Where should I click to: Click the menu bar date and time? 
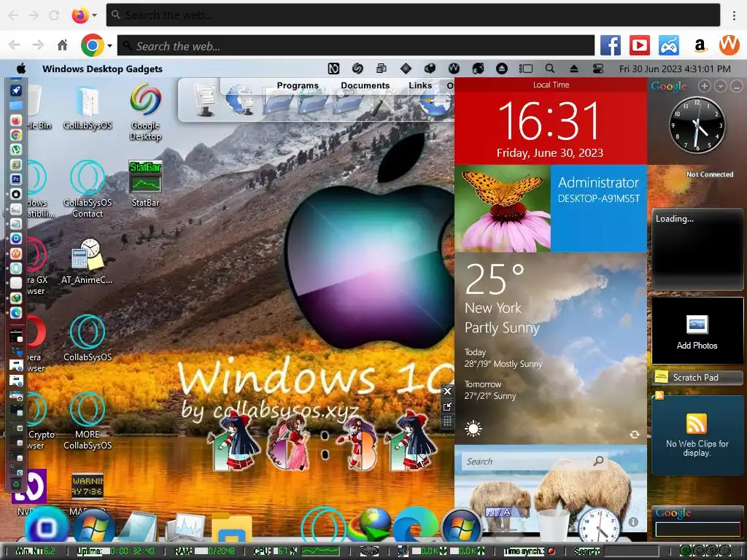(x=675, y=69)
